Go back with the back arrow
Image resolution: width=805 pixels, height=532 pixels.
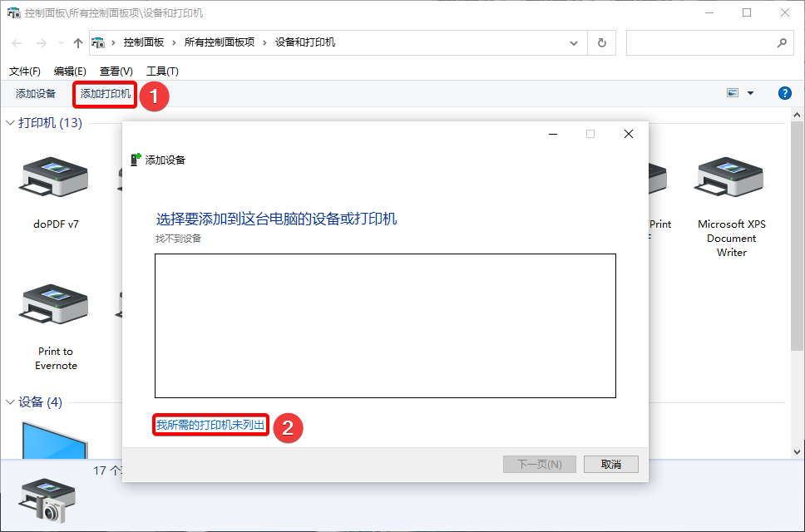pyautogui.click(x=17, y=43)
